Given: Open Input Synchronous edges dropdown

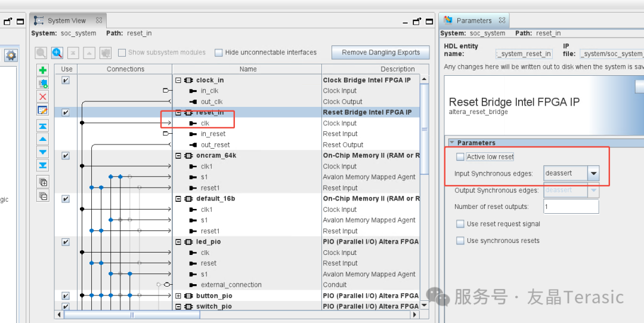Looking at the screenshot, I should click(593, 174).
